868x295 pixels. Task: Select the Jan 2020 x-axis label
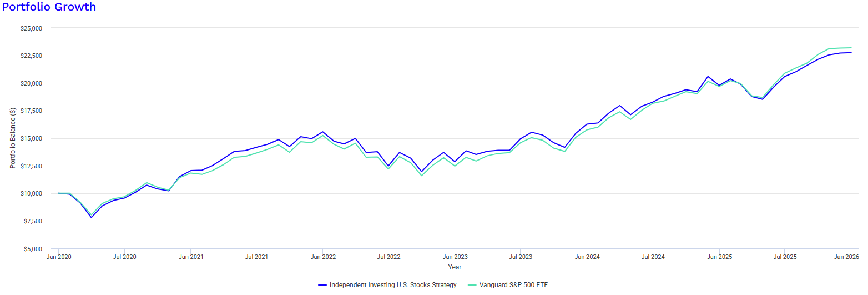pyautogui.click(x=58, y=257)
